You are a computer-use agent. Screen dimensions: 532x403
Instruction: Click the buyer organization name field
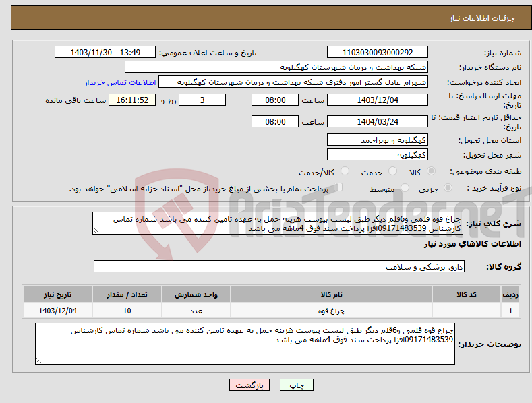[276, 67]
